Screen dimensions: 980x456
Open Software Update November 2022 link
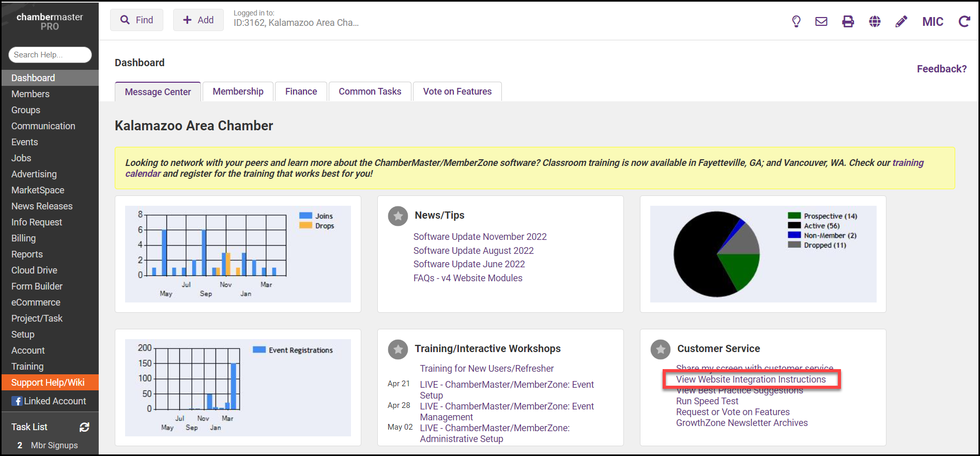coord(480,237)
